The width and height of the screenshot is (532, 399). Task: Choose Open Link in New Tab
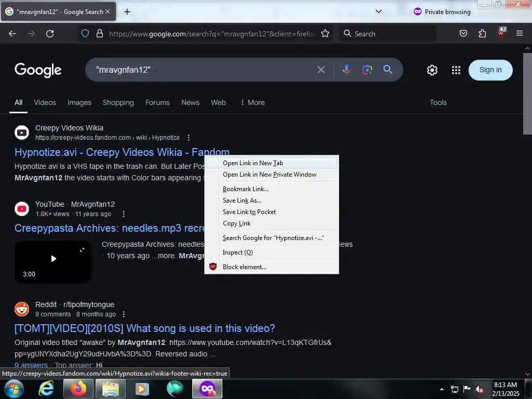coord(271,163)
